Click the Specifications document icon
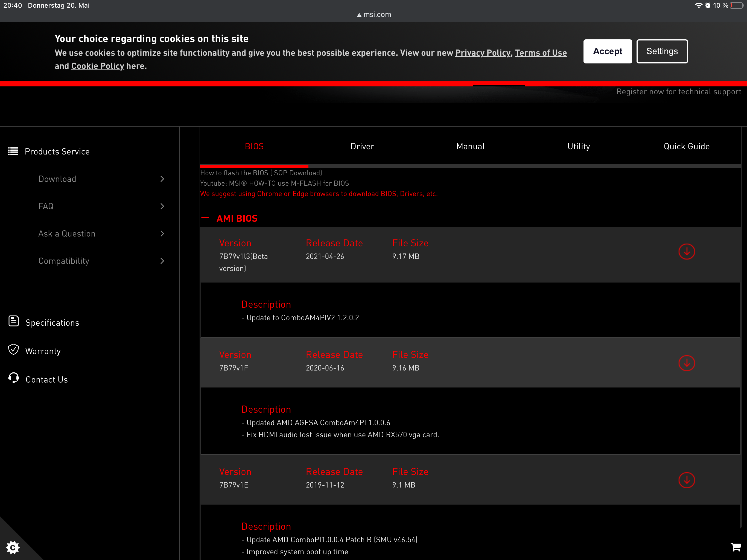The width and height of the screenshot is (747, 560). pos(13,321)
